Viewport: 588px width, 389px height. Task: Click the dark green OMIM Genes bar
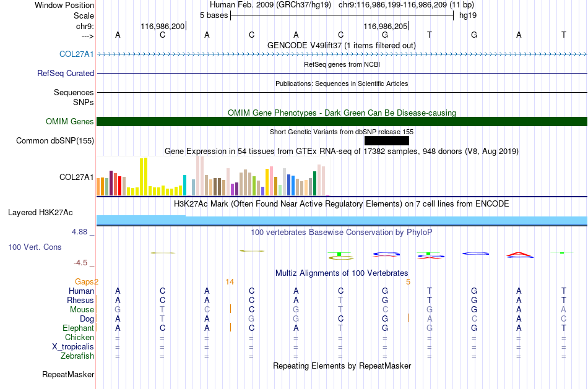(342, 121)
